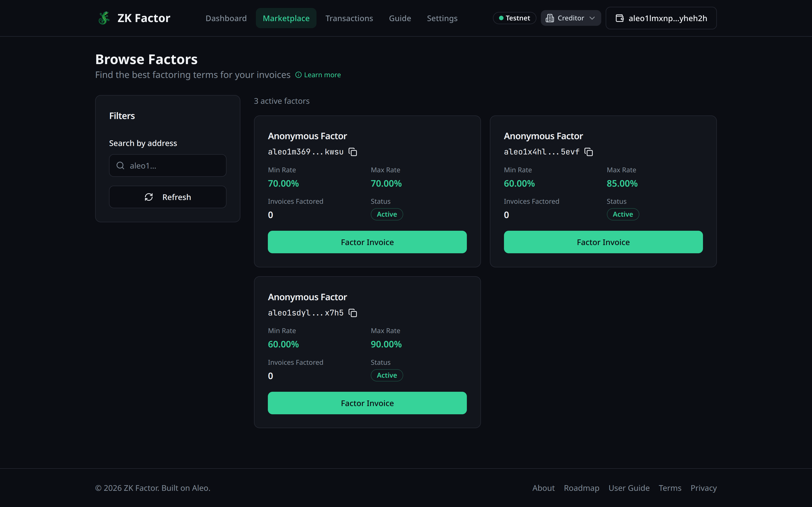Click the Search by address input field
This screenshot has height=507, width=812.
(x=168, y=165)
